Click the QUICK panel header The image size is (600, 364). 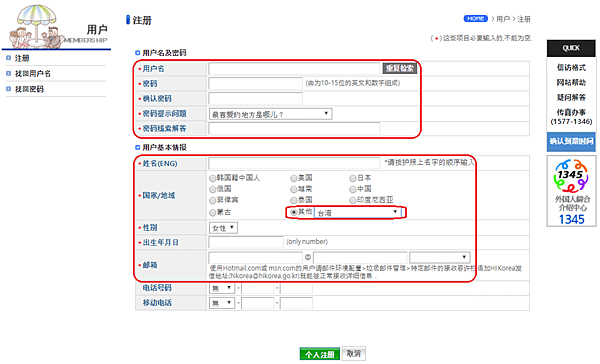click(571, 48)
